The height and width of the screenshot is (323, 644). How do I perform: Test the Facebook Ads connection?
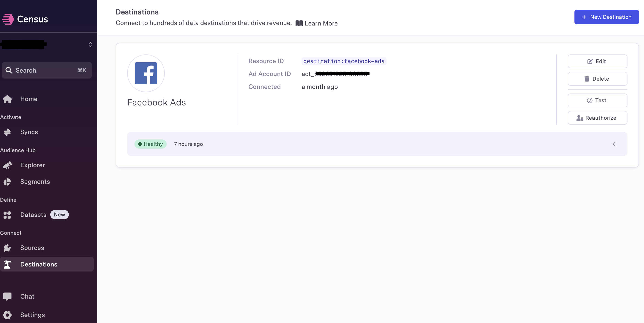click(x=597, y=100)
